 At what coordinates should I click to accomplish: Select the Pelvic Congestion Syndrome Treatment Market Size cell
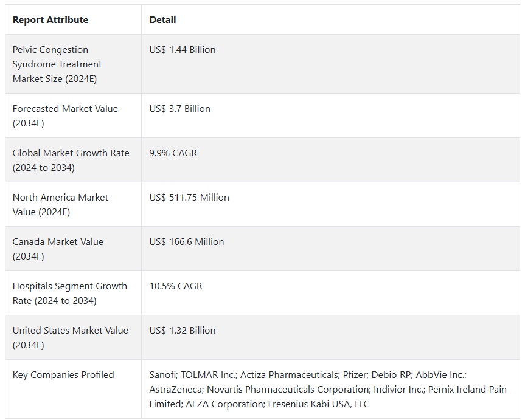point(57,64)
